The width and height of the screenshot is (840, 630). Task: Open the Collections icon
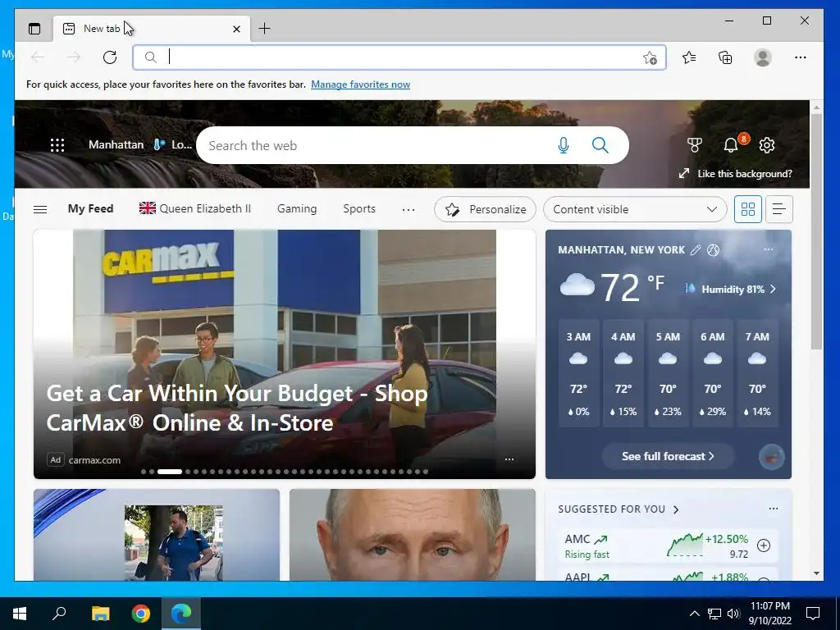pos(725,57)
